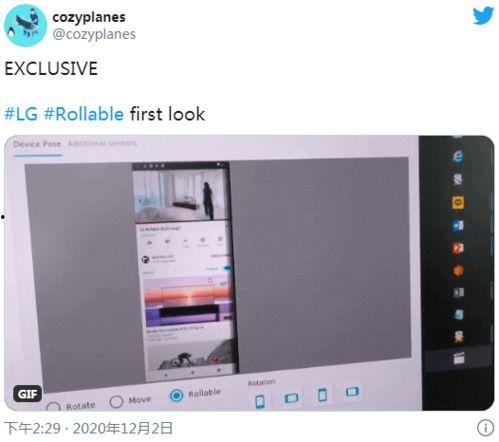Select the last landscape rotation icon
This screenshot has width=499, height=442.
tap(352, 392)
